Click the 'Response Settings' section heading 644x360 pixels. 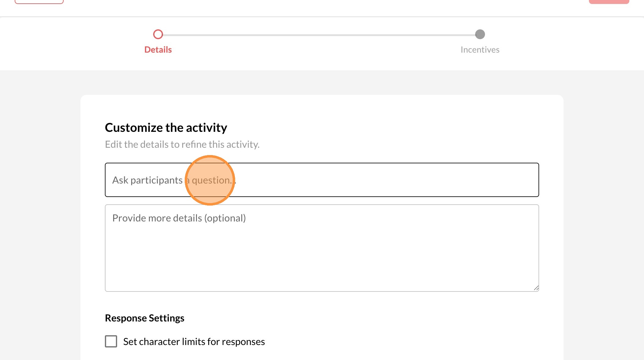[x=145, y=318]
